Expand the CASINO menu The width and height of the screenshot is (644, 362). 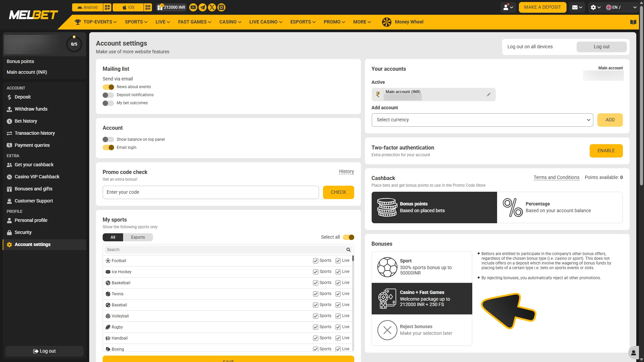click(230, 22)
